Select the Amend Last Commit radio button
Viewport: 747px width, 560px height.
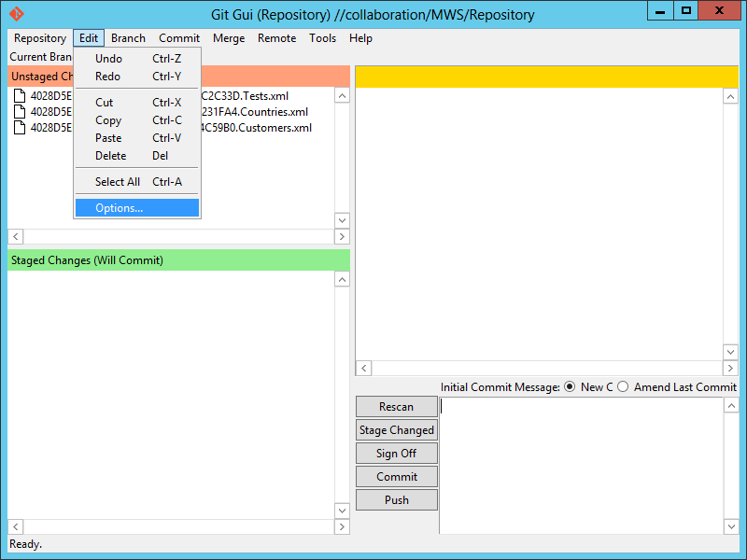(623, 387)
